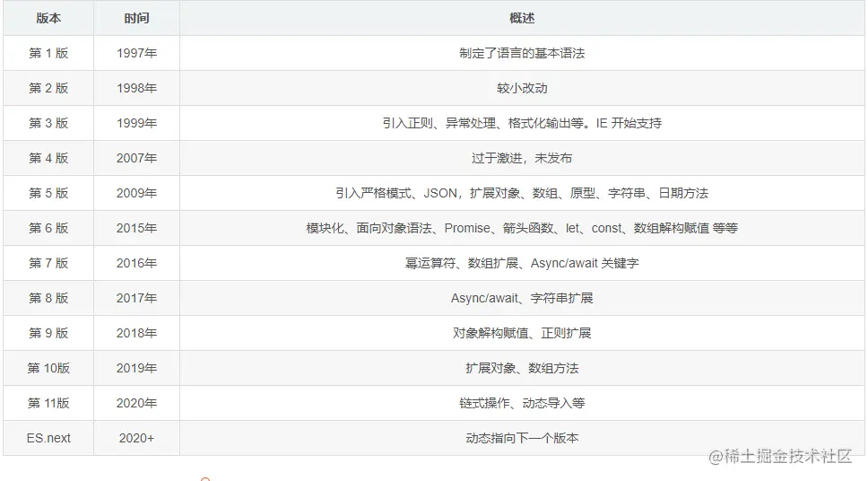Select the 2018年 cell
868x481 pixels.
(x=136, y=333)
